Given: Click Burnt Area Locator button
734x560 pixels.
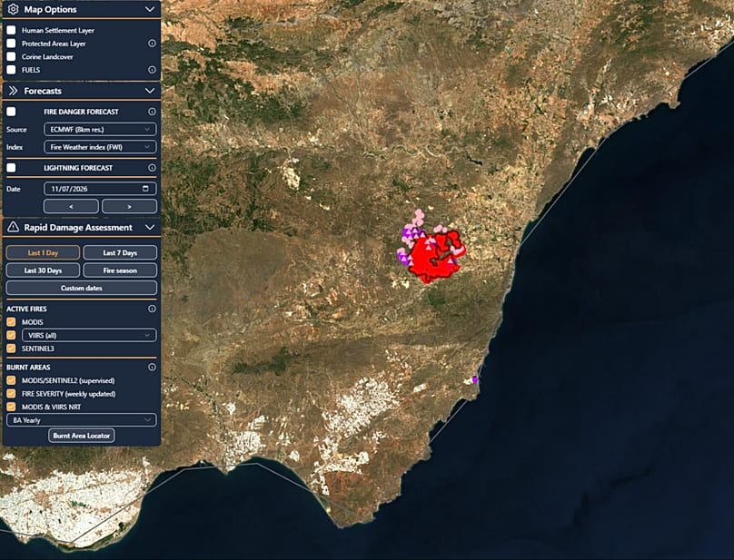Looking at the screenshot, I should click(x=82, y=436).
